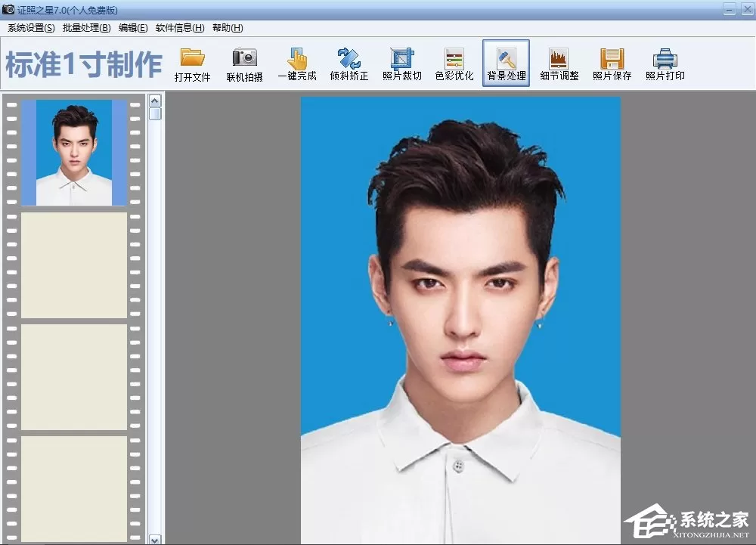Close the 证照之星 window
Image resolution: width=756 pixels, height=545 pixels.
tap(747, 9)
